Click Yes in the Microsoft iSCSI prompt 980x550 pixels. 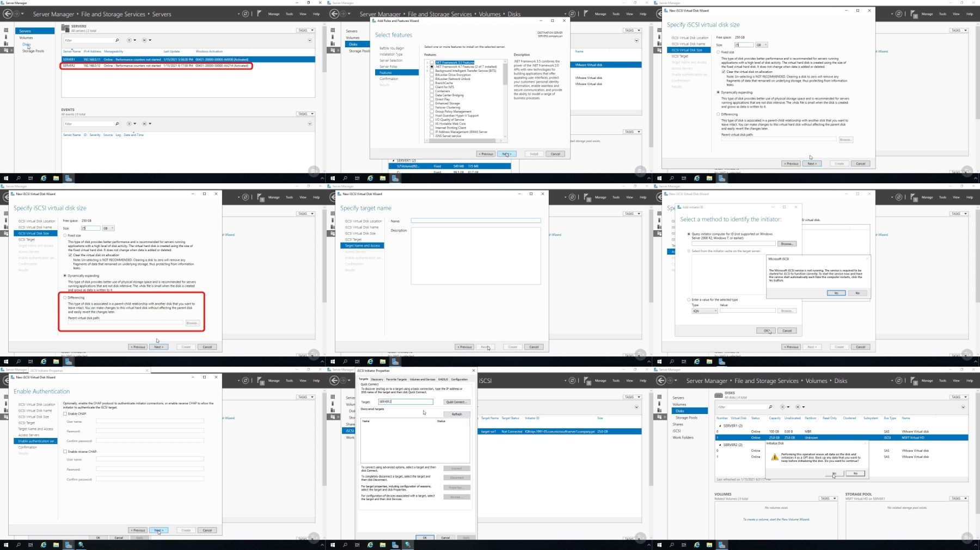pos(836,293)
